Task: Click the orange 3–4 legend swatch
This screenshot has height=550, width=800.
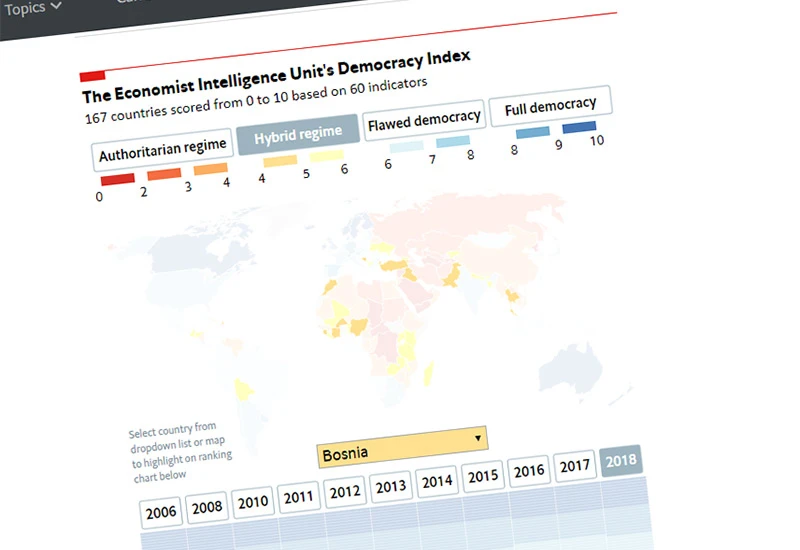Action: point(211,169)
